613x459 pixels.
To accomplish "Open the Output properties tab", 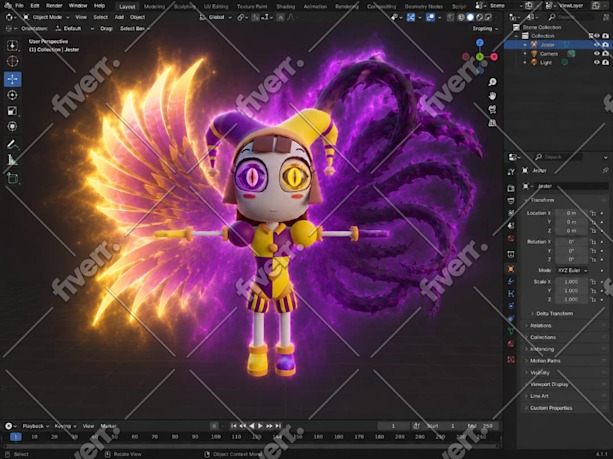I will click(511, 201).
